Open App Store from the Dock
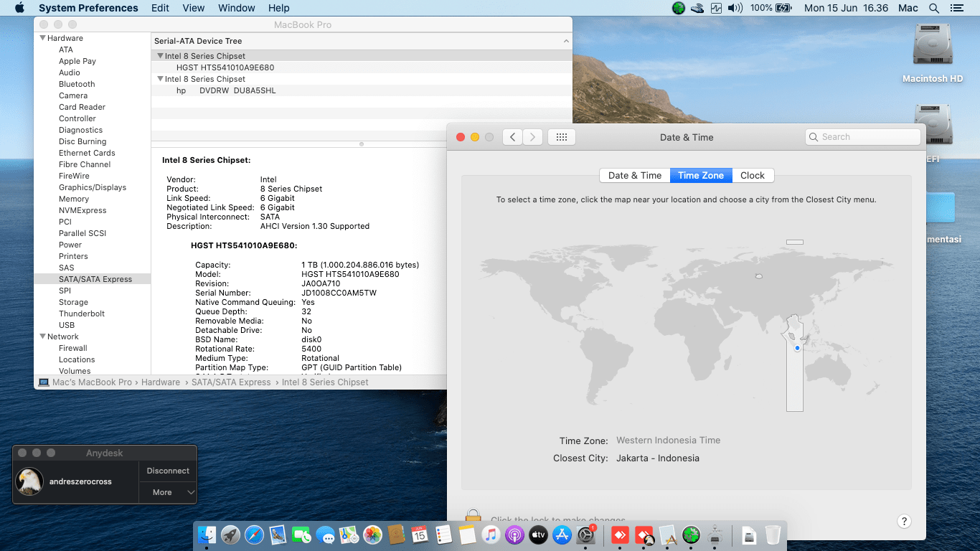Viewport: 980px width, 551px height. point(562,534)
